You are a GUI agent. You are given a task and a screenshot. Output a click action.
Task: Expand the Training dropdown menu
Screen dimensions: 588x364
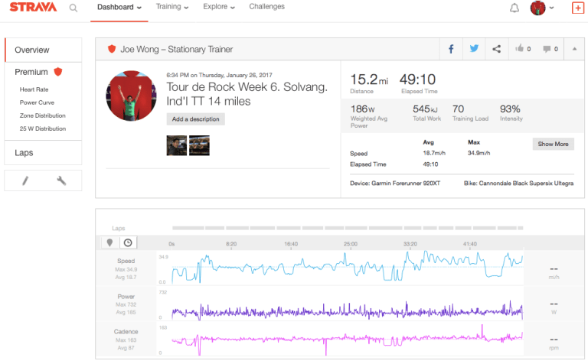(x=172, y=7)
